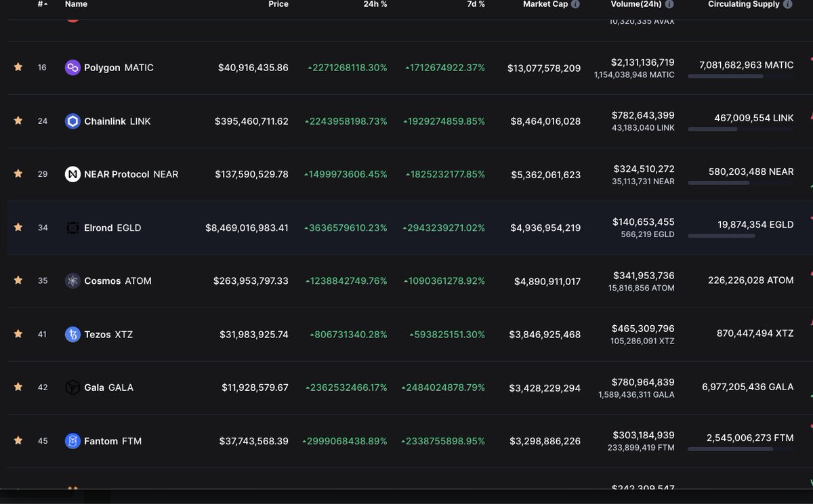Screen dimensions: 813x504
Task: Sort by Price column header
Action: 278,4
